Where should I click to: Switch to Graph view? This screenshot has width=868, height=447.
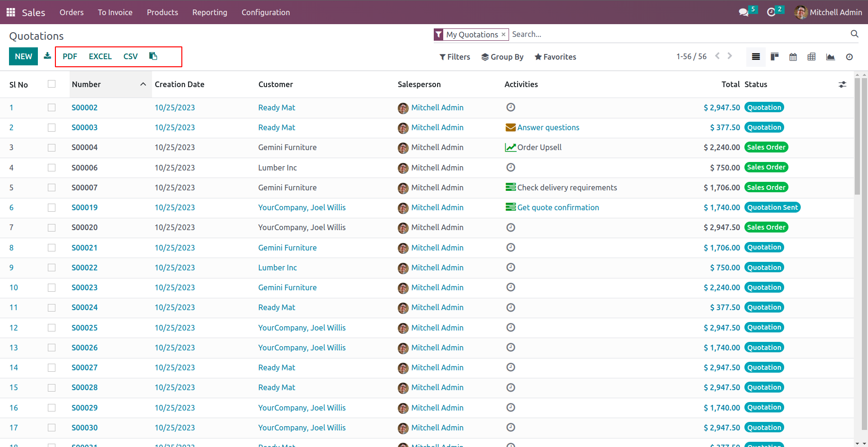point(831,57)
